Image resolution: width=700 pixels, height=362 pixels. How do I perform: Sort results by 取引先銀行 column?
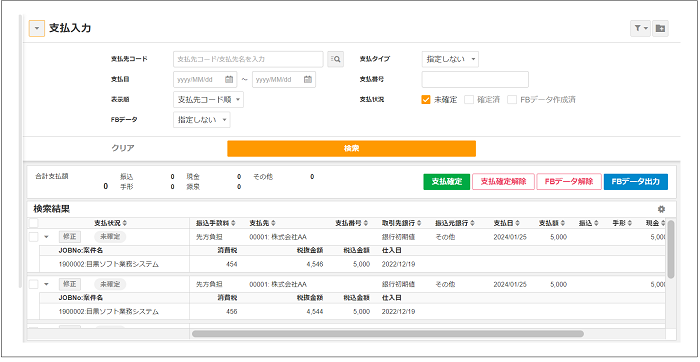401,223
